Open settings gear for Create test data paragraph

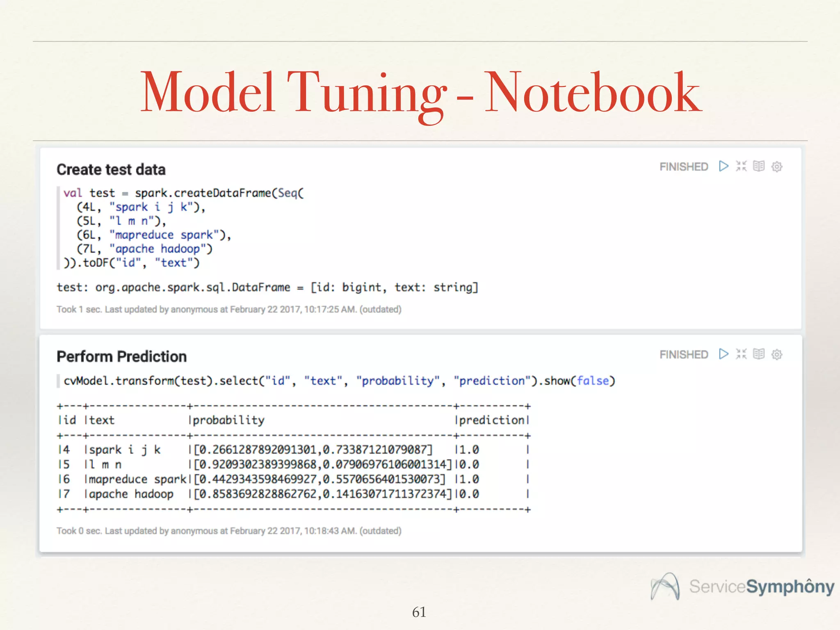click(777, 167)
